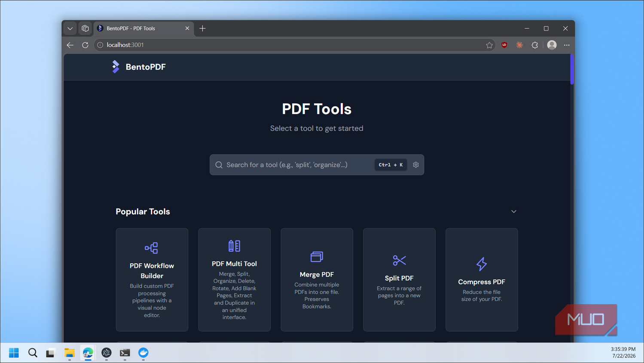Viewport: 644px width, 363px height.
Task: Click the magnifier icon in tool search
Action: 219,165
